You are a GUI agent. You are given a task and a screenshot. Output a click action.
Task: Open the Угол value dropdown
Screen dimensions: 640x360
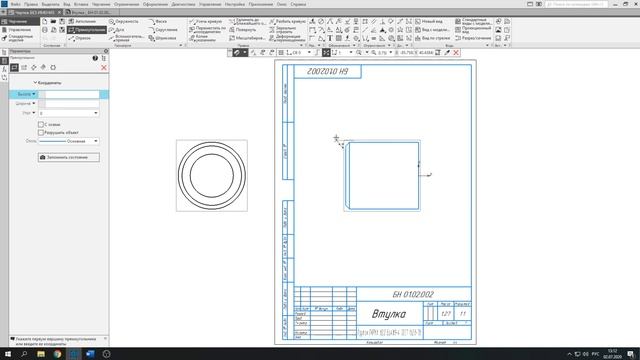96,113
